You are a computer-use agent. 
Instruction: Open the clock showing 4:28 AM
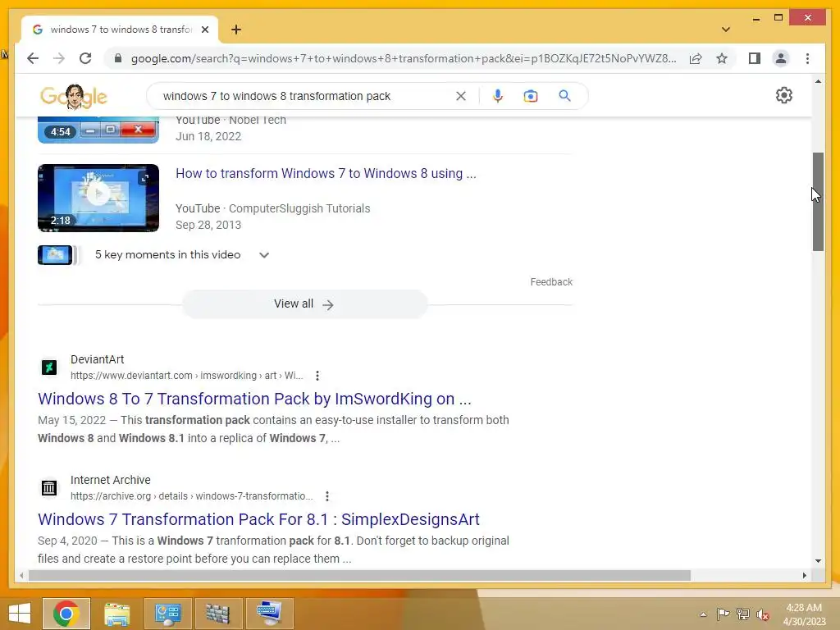point(804,614)
